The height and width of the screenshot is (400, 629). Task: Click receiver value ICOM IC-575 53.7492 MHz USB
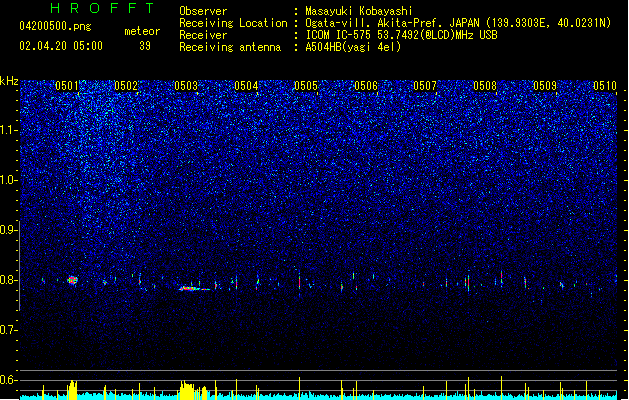point(401,35)
